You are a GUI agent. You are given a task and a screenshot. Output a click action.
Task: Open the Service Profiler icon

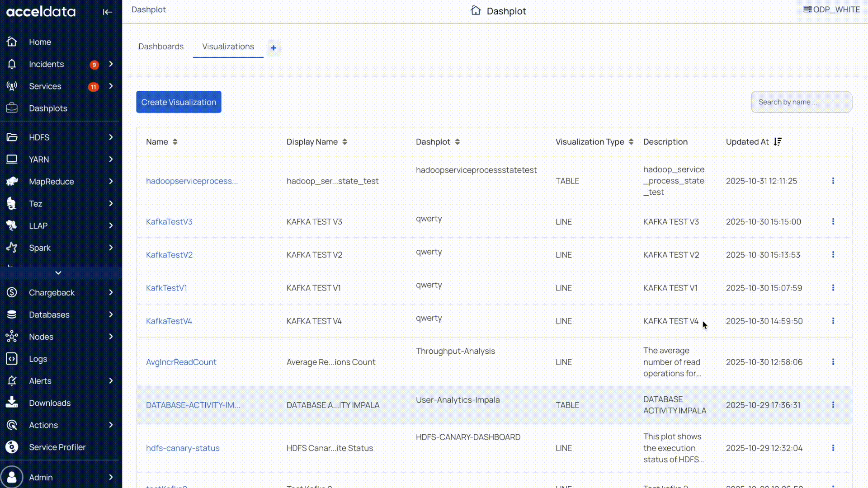12,447
